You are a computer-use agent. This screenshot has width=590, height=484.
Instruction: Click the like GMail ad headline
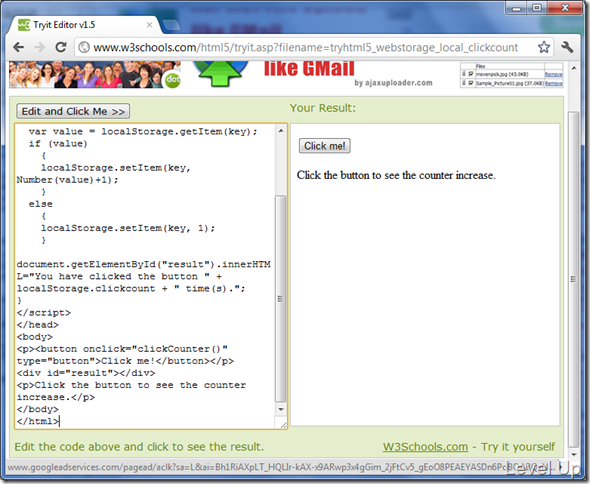coord(309,69)
